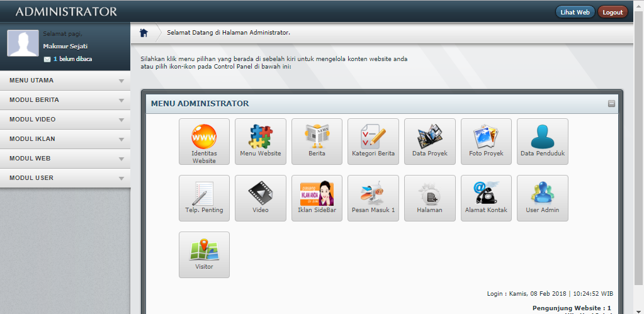Click the home icon in the breadcrumb
This screenshot has height=314, width=644.
pos(144,33)
